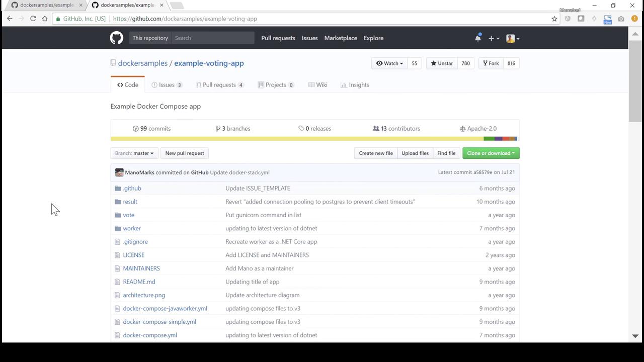Click the browser home icon
The height and width of the screenshot is (362, 644).
coord(45,19)
